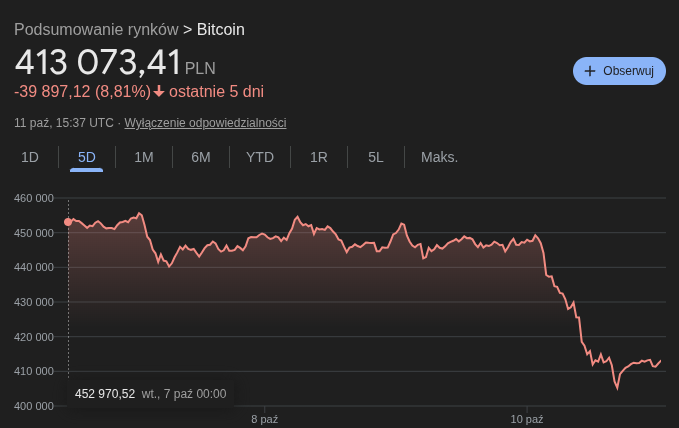Click the 413 073,41 price value

[x=97, y=63]
